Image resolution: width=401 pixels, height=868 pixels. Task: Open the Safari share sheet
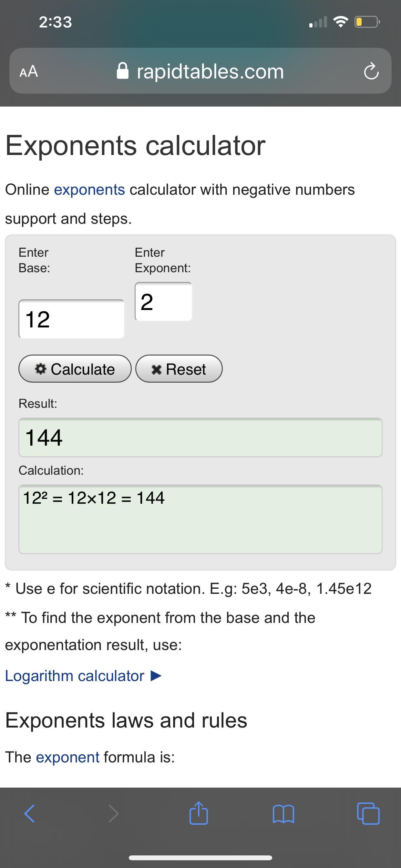click(x=199, y=813)
